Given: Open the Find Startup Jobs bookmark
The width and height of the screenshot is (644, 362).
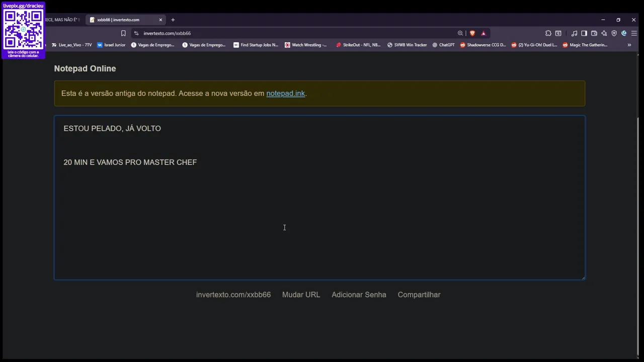Looking at the screenshot, I should 256,45.
